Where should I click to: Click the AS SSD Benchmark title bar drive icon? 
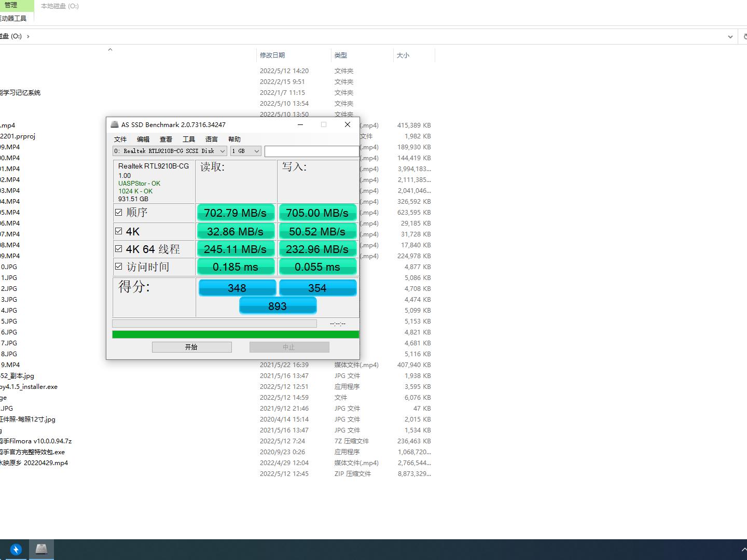pyautogui.click(x=115, y=124)
